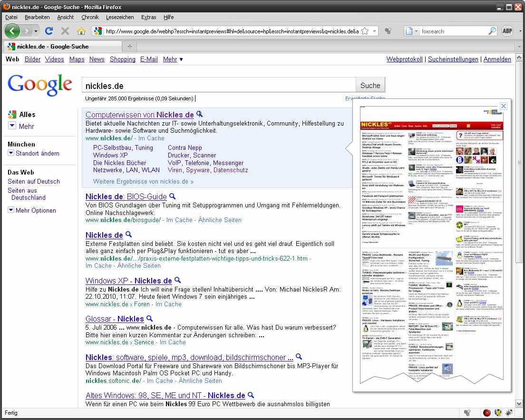Open the Chronik menu
The width and height of the screenshot is (525, 420).
pyautogui.click(x=90, y=17)
